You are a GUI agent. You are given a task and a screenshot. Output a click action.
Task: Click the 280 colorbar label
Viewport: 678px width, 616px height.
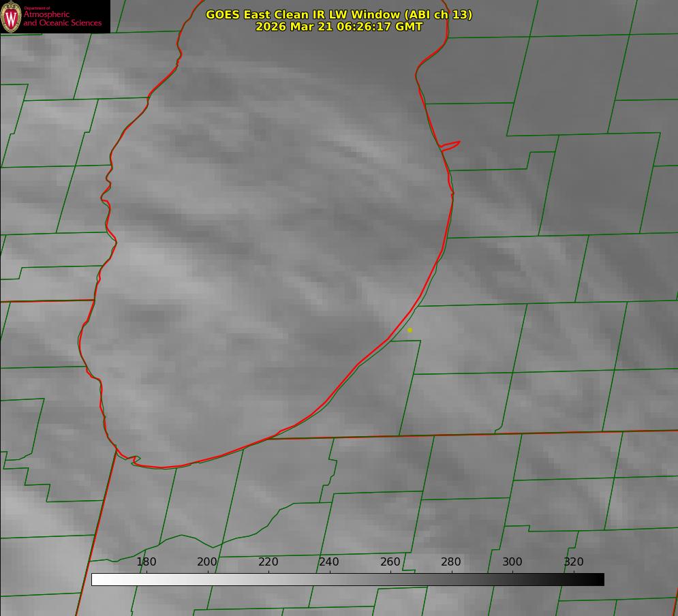[x=451, y=561]
